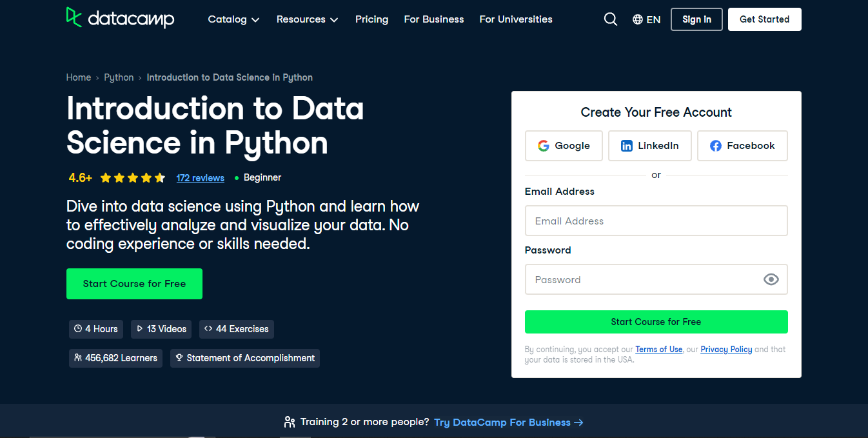Click the 13 Videos play badge
868x438 pixels.
pos(161,329)
